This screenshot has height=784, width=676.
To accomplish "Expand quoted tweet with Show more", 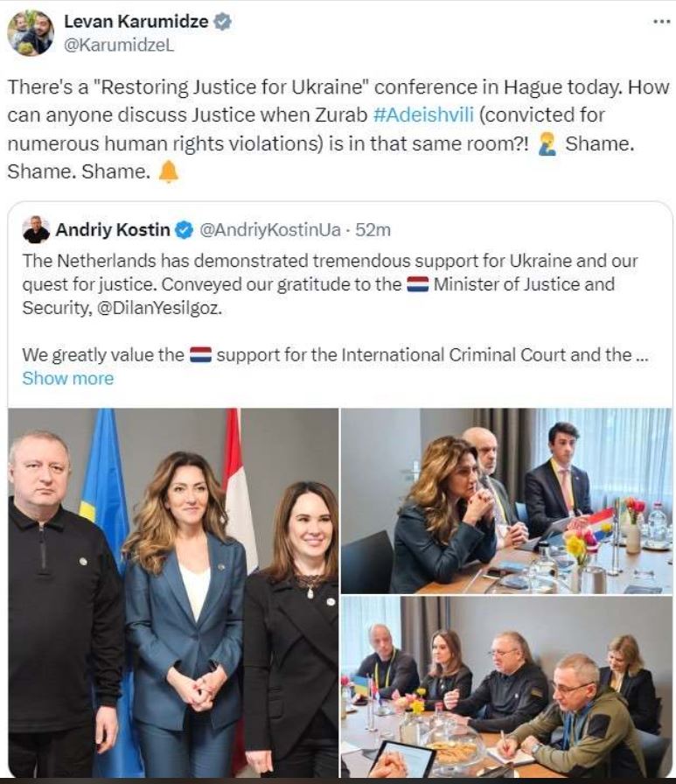I will 68,379.
